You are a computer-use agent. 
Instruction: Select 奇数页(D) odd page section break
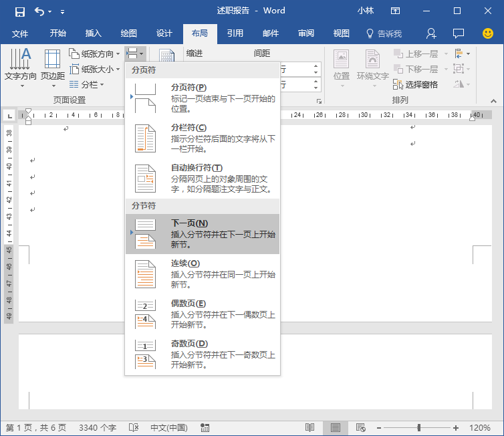[x=203, y=354]
